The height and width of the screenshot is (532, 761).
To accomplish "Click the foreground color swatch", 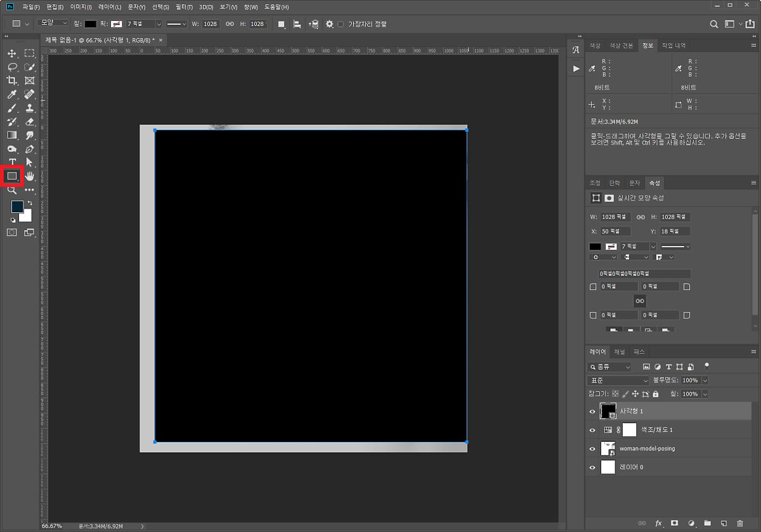I will 17,207.
